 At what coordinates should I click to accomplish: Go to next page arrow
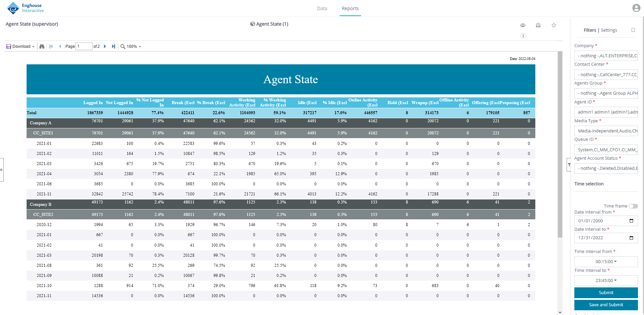coord(105,46)
